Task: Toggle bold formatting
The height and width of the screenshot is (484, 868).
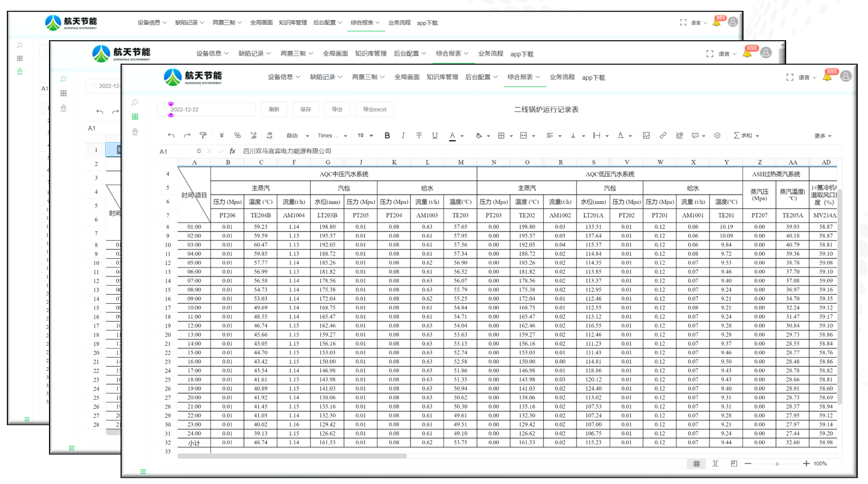Action: (x=387, y=136)
